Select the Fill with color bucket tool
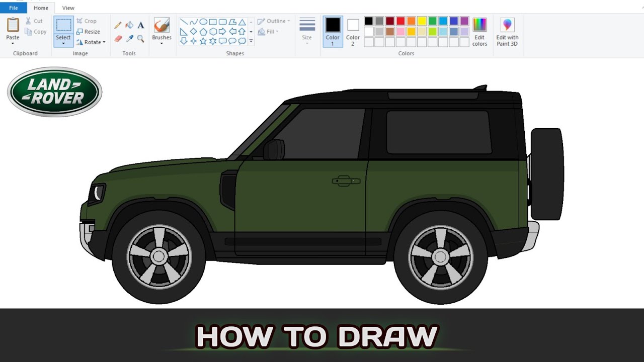This screenshot has height=362, width=644. [129, 25]
